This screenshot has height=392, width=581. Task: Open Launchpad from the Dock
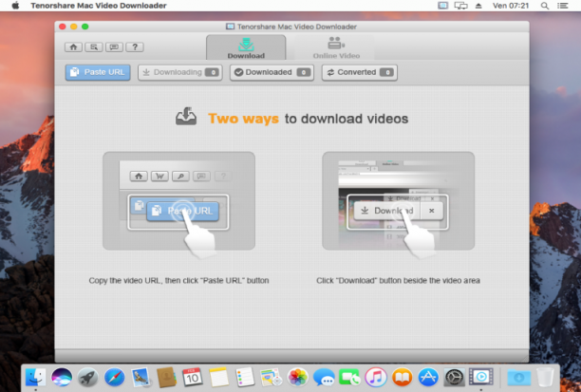(x=88, y=378)
